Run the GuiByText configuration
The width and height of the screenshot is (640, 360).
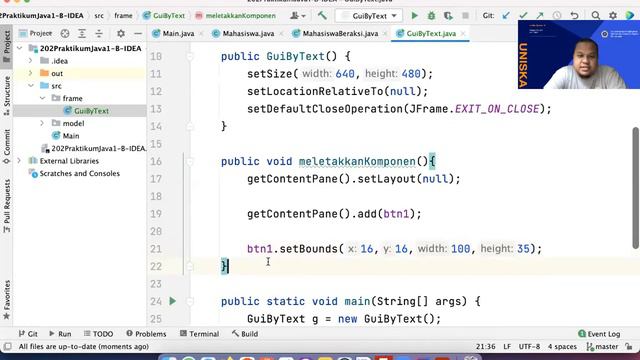pos(414,16)
